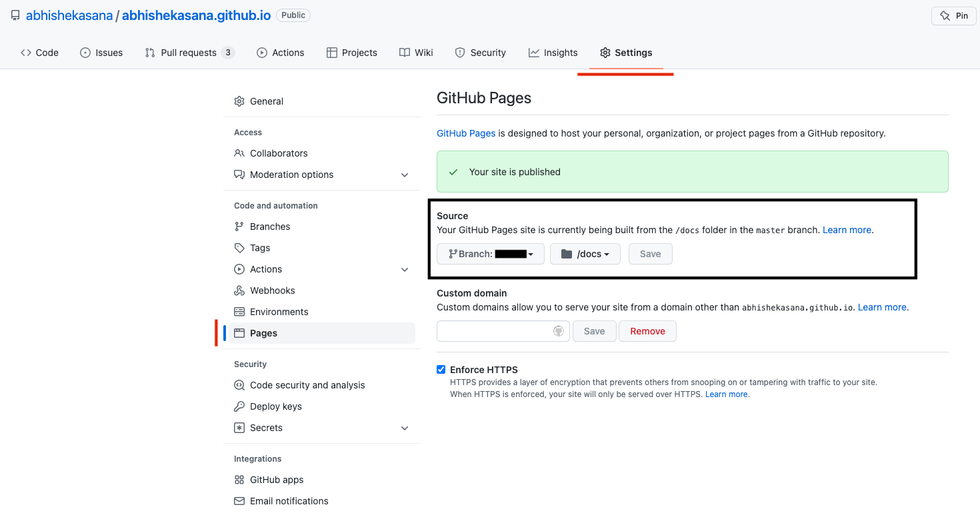Select Tags in settings sidebar

pyautogui.click(x=322, y=248)
